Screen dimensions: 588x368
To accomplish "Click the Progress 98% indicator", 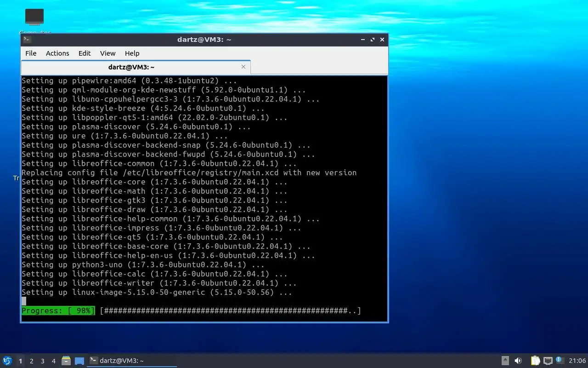I will (58, 311).
